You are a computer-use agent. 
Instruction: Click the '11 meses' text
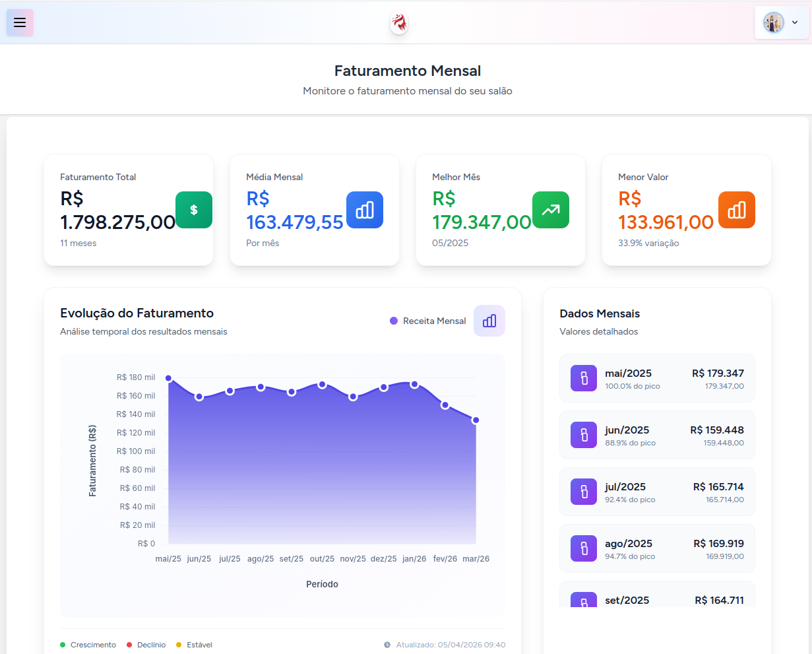pyautogui.click(x=78, y=243)
